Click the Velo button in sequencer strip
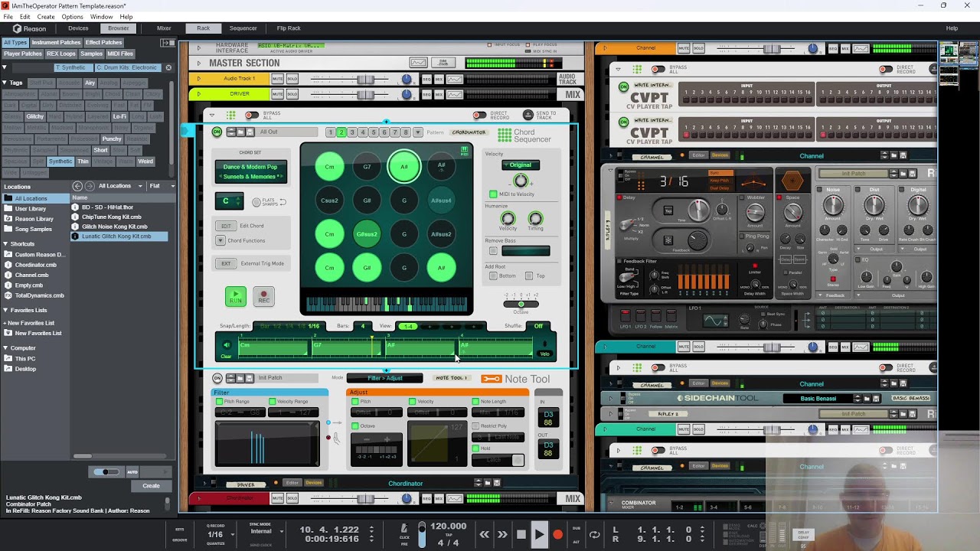Screen dimensions: 980x551 pyautogui.click(x=545, y=354)
